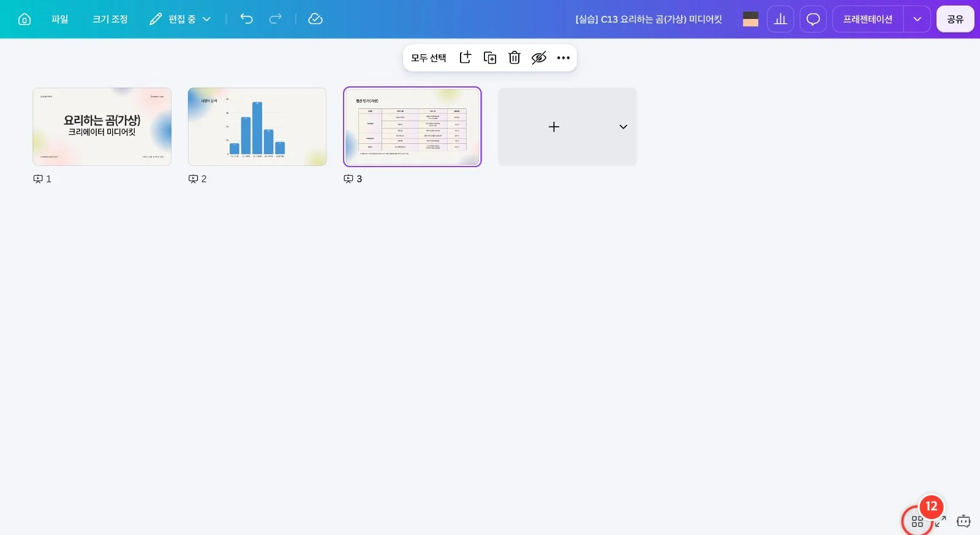Duplicate the selected page
The height and width of the screenshot is (535, 980).
pos(490,58)
